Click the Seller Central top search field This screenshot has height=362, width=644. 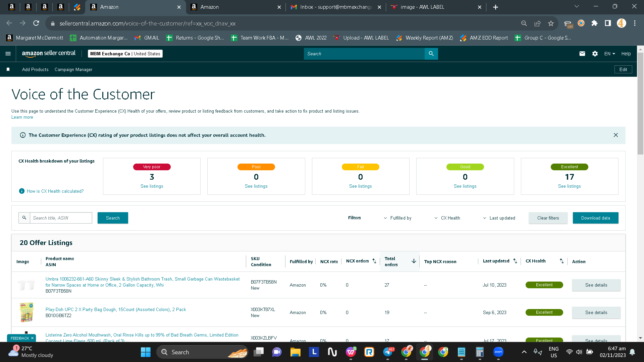(x=364, y=54)
